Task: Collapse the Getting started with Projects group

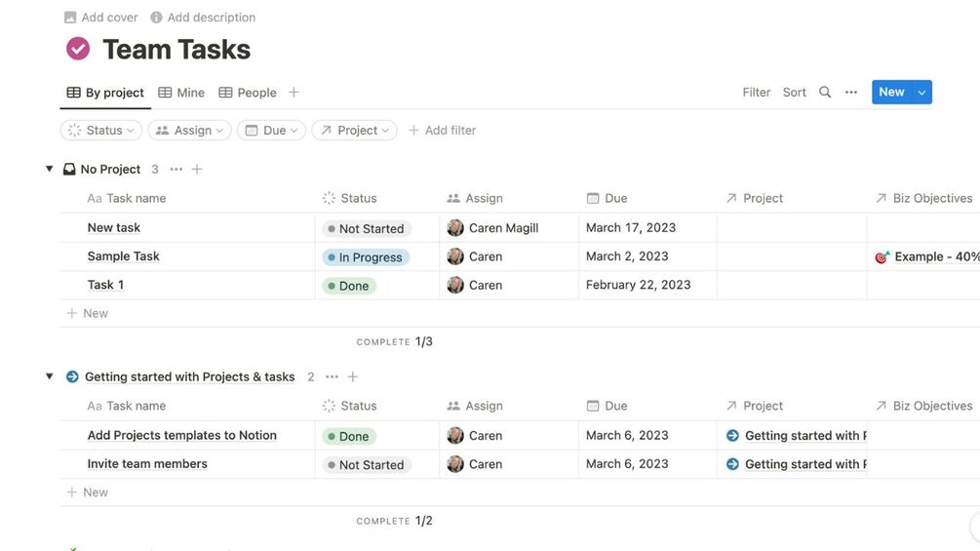Action: pyautogui.click(x=50, y=376)
